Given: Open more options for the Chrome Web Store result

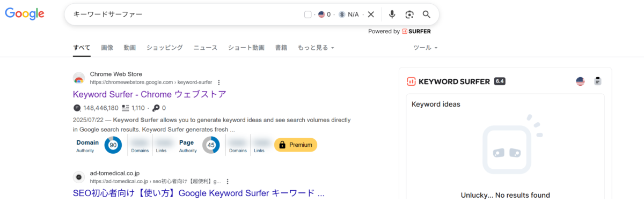Looking at the screenshot, I should tap(219, 83).
